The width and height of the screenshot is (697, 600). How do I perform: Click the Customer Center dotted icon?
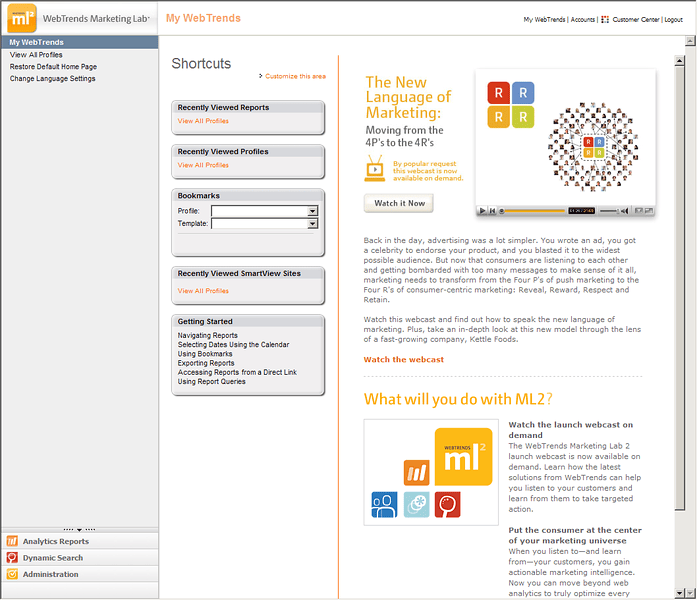coord(605,20)
